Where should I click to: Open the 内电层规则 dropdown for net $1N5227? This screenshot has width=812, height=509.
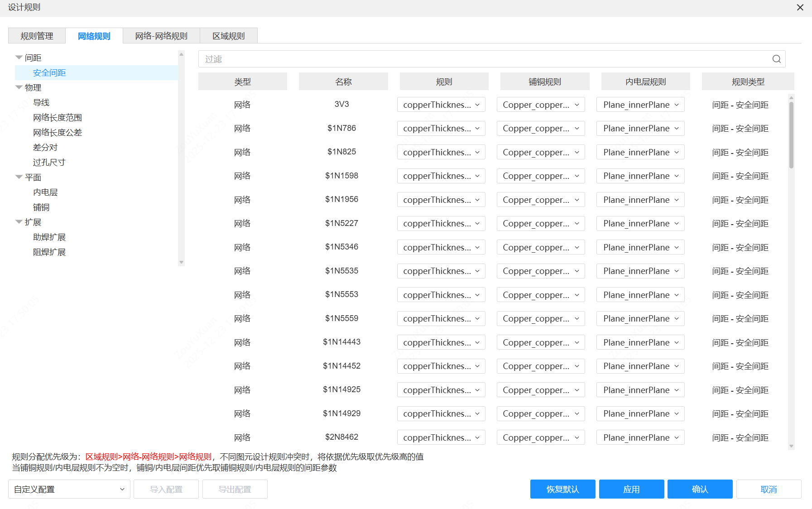click(x=640, y=223)
